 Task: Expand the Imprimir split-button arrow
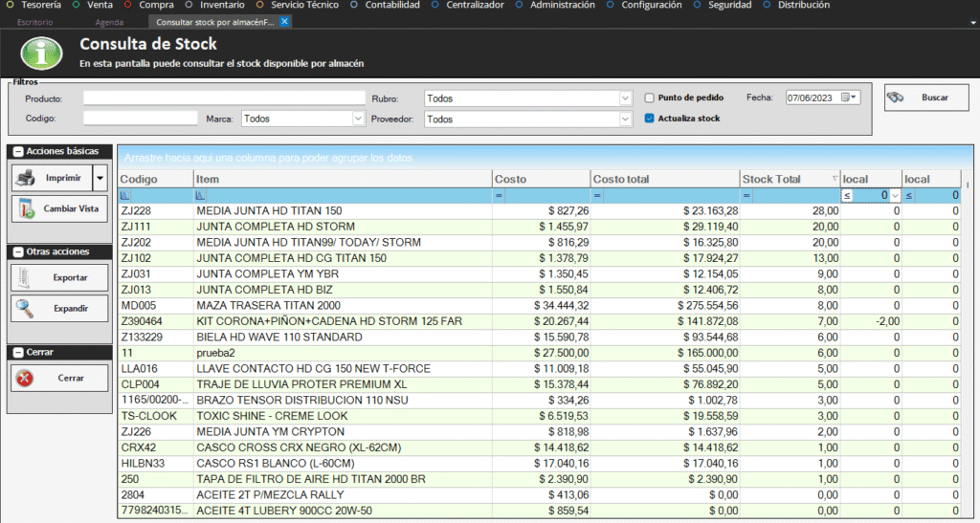coord(100,178)
